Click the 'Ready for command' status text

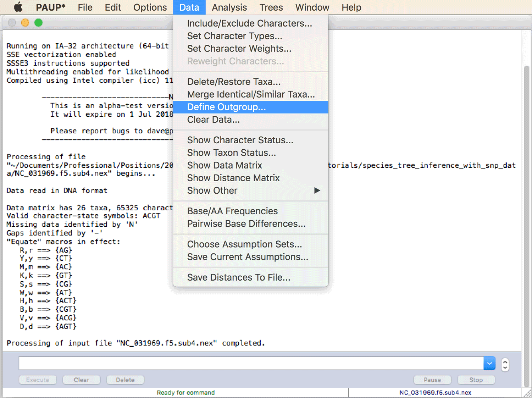[x=186, y=393]
